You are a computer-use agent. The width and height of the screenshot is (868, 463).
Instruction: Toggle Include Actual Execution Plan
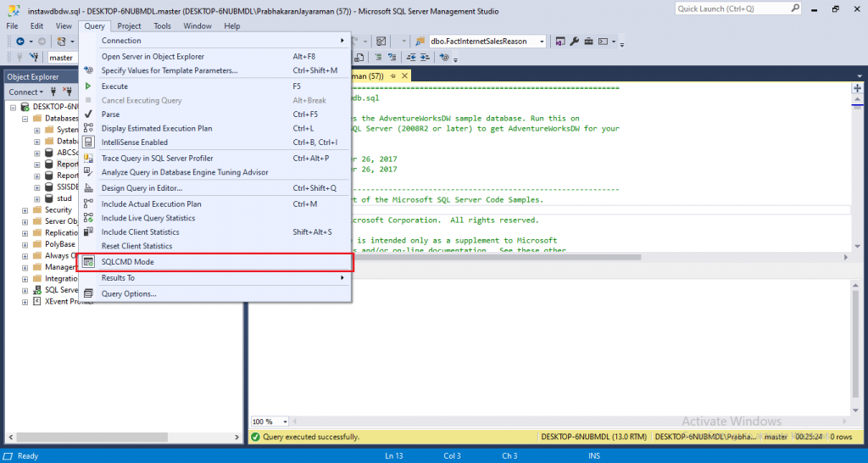[x=214, y=204]
